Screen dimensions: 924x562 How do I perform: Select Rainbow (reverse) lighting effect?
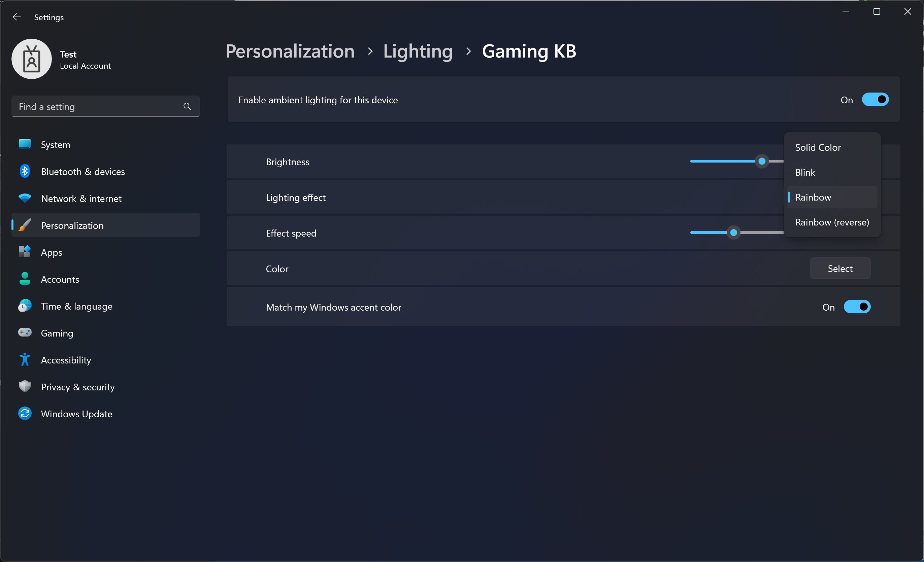coord(832,222)
